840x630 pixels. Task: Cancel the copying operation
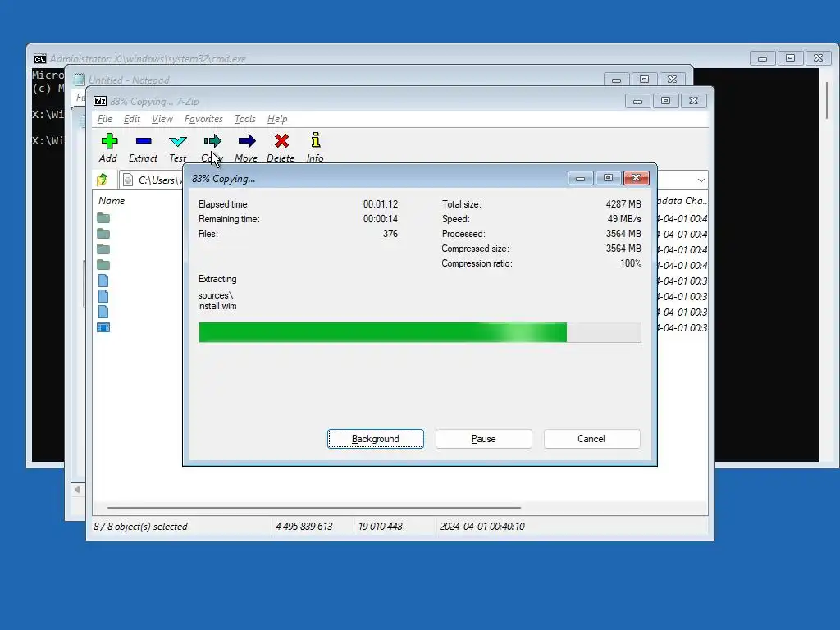tap(591, 439)
